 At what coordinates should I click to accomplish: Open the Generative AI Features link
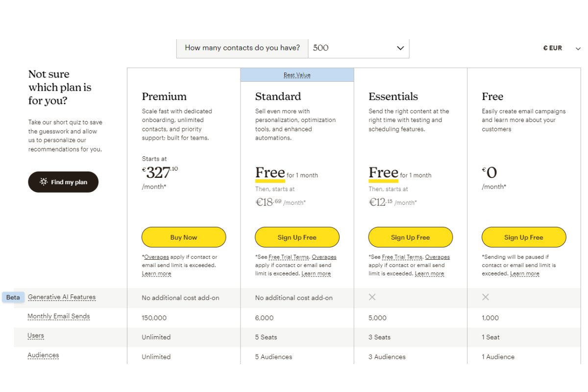61,297
